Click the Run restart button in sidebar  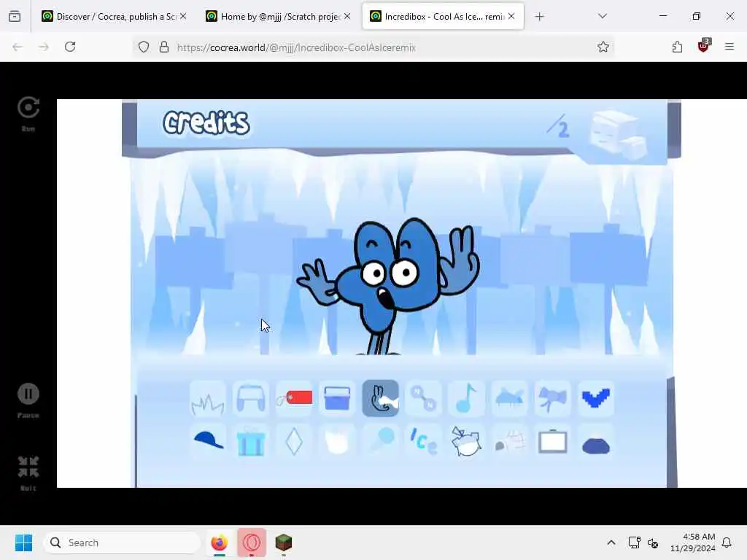click(28, 113)
